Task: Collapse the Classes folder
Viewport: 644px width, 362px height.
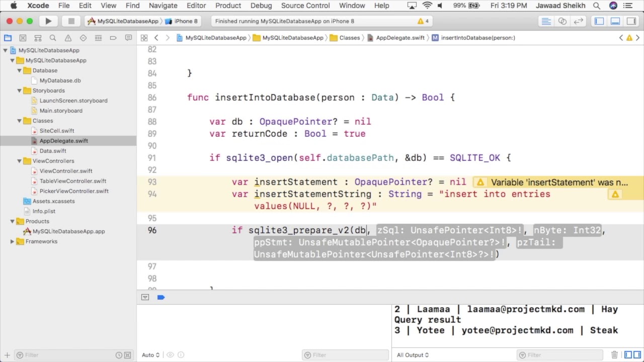Action: 19,121
